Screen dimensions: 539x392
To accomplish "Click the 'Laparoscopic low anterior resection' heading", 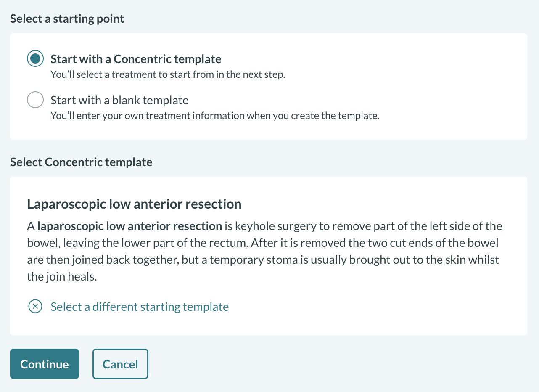I will click(134, 204).
